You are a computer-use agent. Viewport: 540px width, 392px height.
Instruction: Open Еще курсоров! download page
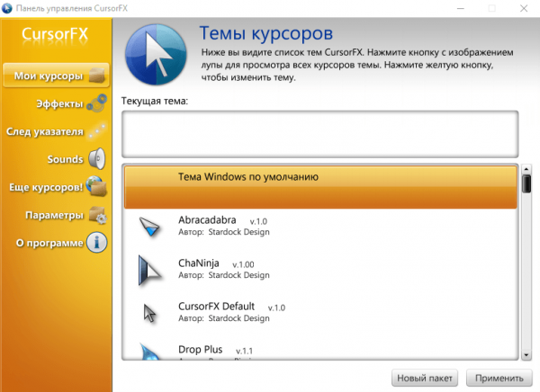click(46, 187)
